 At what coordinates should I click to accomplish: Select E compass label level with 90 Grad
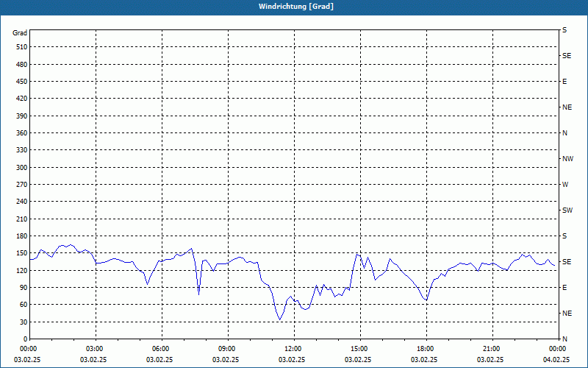[564, 288]
